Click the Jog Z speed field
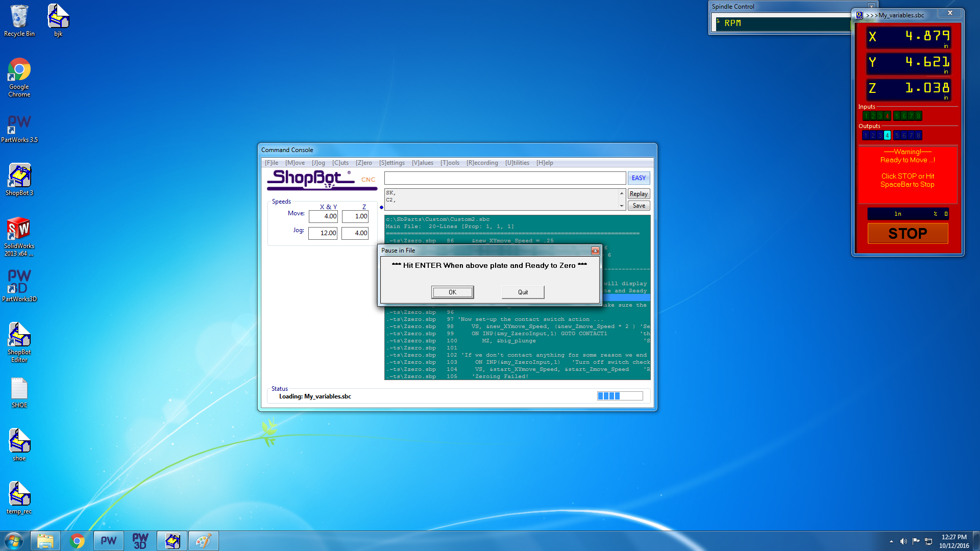The height and width of the screenshot is (551, 980). click(355, 233)
